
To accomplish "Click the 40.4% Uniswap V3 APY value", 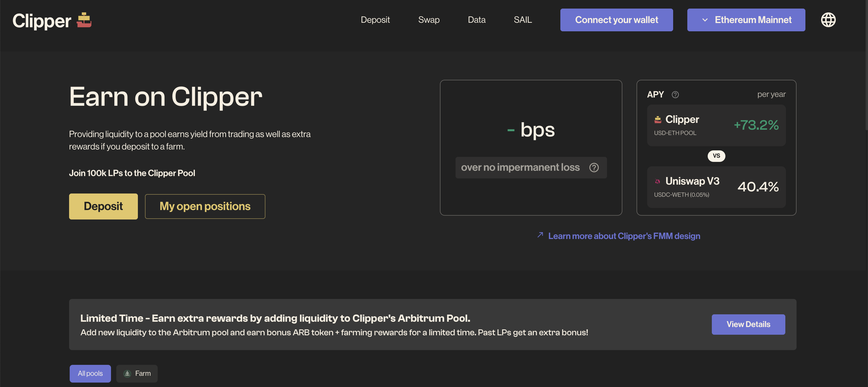I will pyautogui.click(x=758, y=187).
